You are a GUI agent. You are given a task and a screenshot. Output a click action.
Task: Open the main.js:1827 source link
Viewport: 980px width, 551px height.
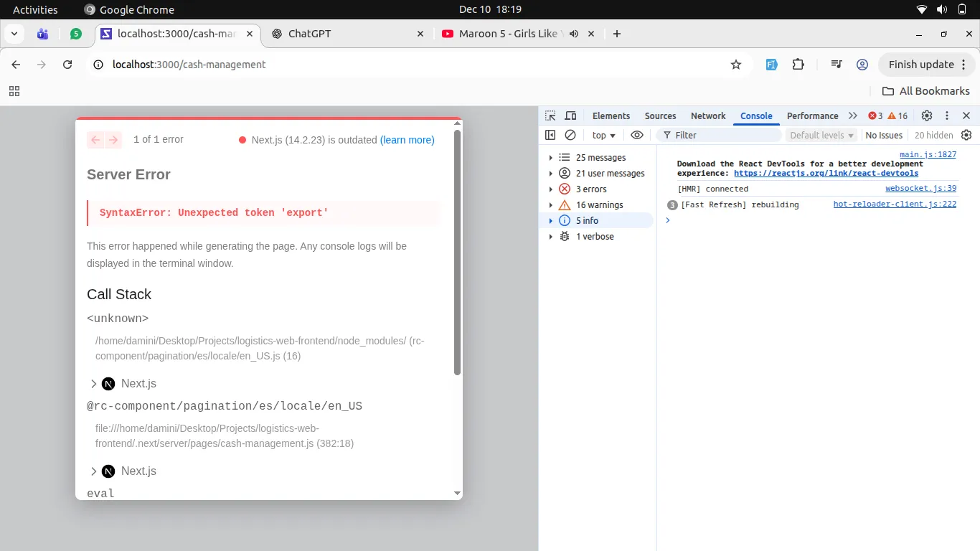coord(928,155)
